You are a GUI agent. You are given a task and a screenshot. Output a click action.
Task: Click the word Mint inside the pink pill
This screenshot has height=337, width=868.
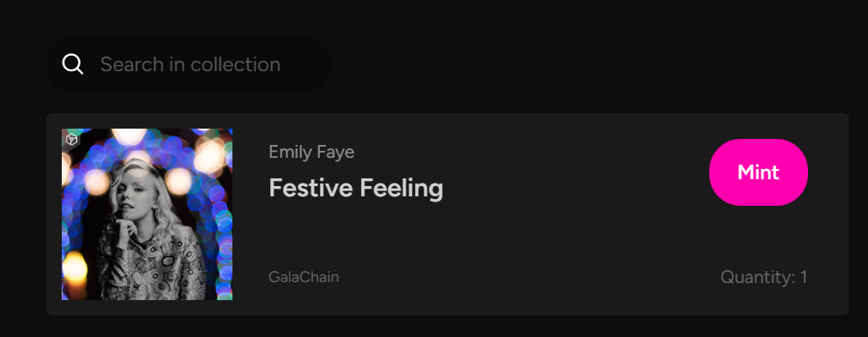click(758, 172)
